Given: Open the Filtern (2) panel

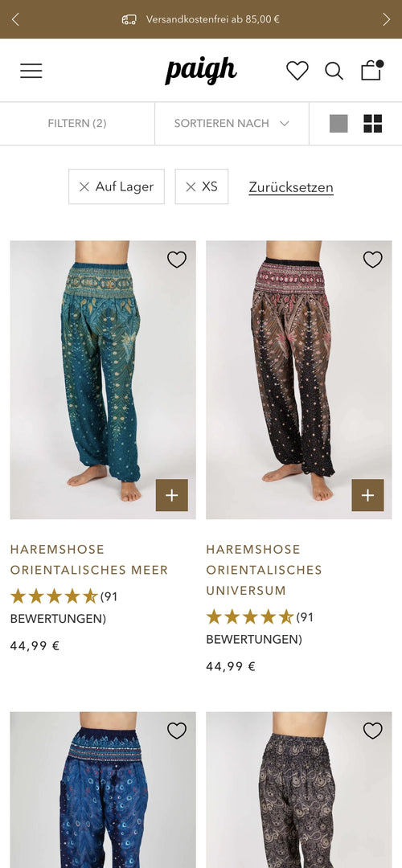Looking at the screenshot, I should [x=77, y=124].
